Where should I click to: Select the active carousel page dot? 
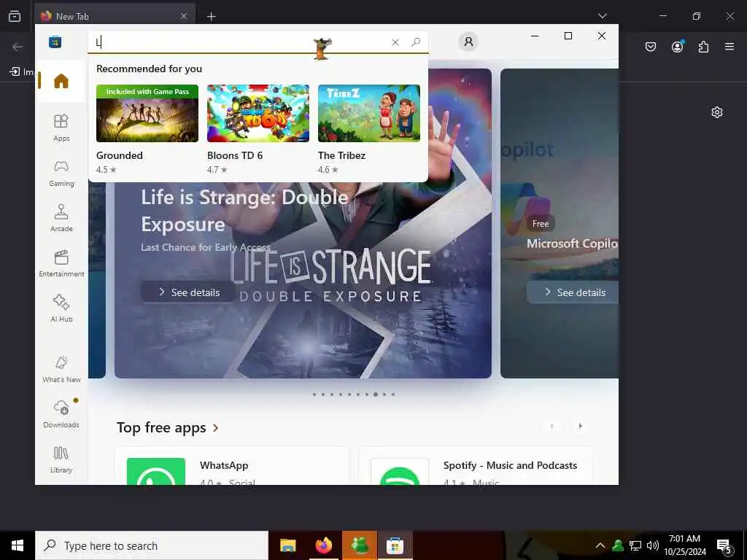coord(376,394)
